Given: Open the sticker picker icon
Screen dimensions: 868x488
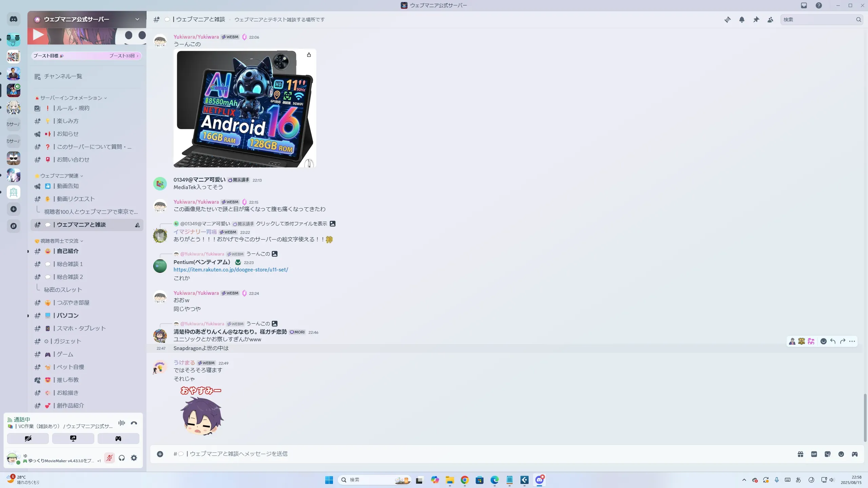Looking at the screenshot, I should 828,454.
